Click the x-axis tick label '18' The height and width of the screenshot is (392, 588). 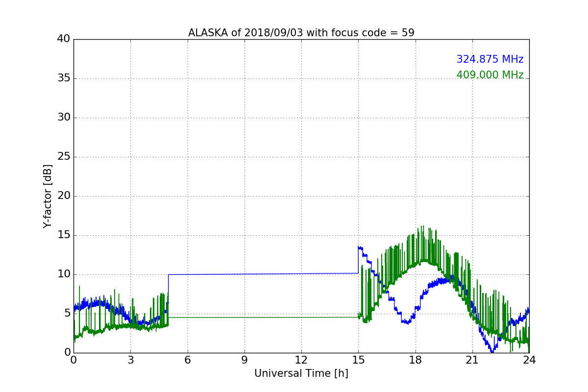click(x=416, y=360)
